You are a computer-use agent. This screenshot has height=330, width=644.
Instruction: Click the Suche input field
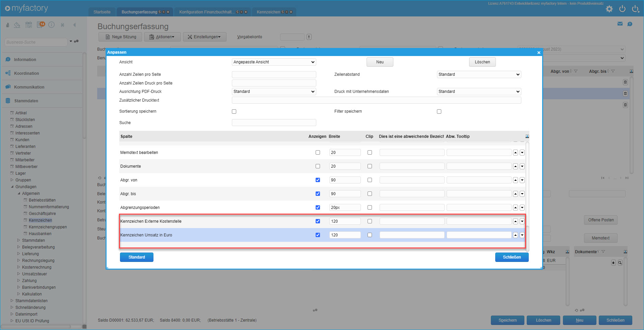pyautogui.click(x=274, y=123)
